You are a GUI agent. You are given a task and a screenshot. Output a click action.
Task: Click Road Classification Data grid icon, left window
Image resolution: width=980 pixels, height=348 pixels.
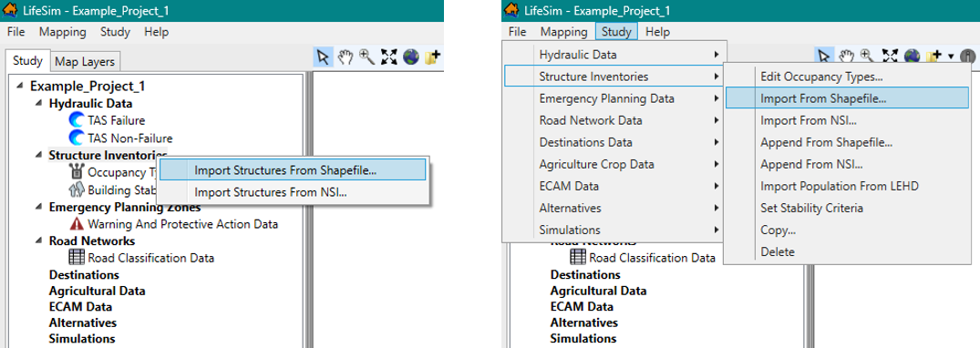click(x=77, y=258)
